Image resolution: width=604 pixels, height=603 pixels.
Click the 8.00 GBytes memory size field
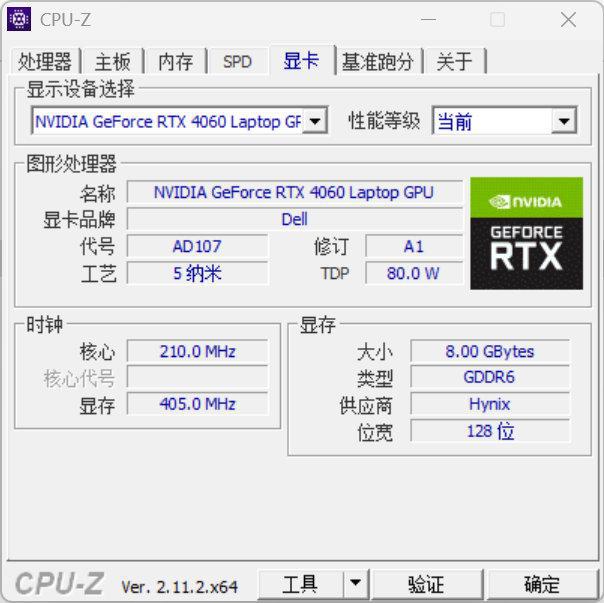pos(489,351)
